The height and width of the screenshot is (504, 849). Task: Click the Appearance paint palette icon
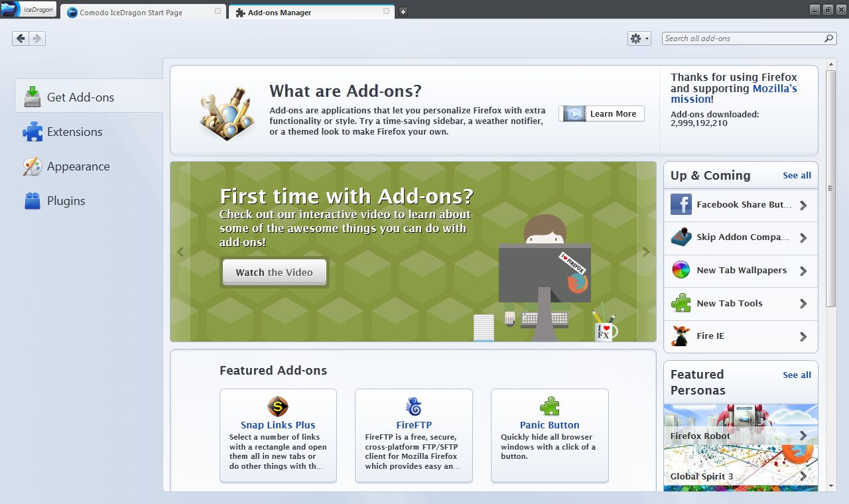tap(32, 166)
